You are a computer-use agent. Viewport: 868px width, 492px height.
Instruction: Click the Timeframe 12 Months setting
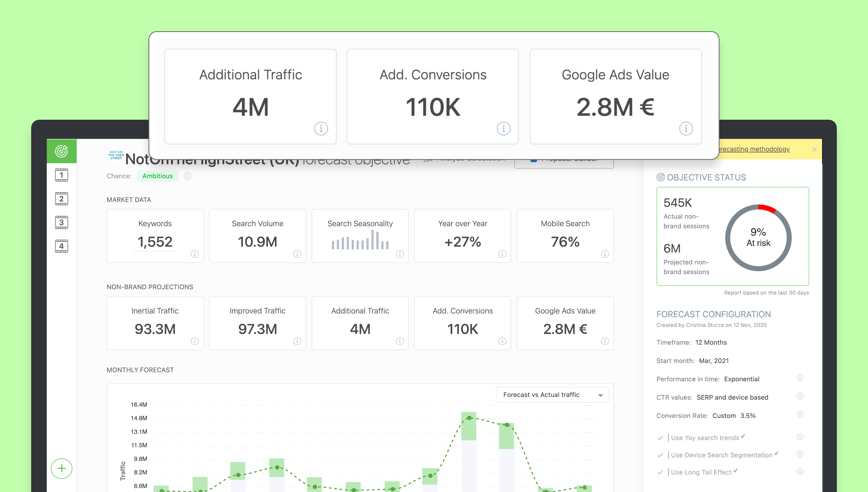tap(692, 342)
